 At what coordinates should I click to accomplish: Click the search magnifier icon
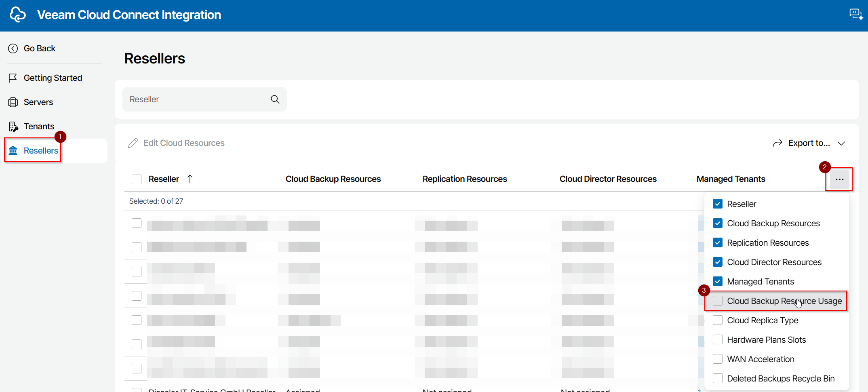(x=275, y=99)
